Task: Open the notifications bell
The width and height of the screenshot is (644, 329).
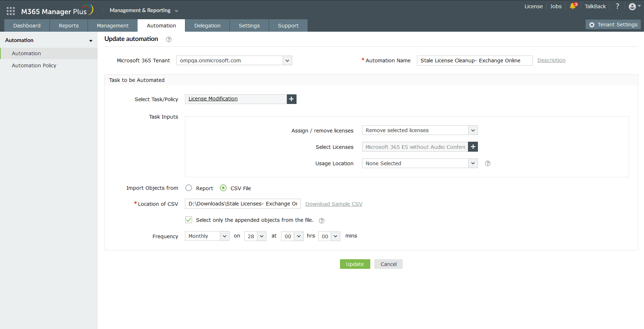Action: point(573,6)
